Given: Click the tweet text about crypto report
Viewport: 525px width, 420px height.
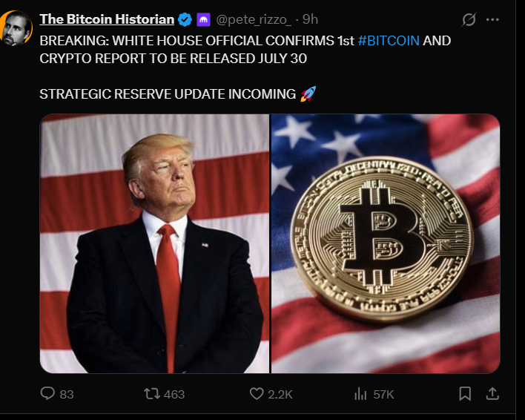Looking at the screenshot, I should [245, 50].
